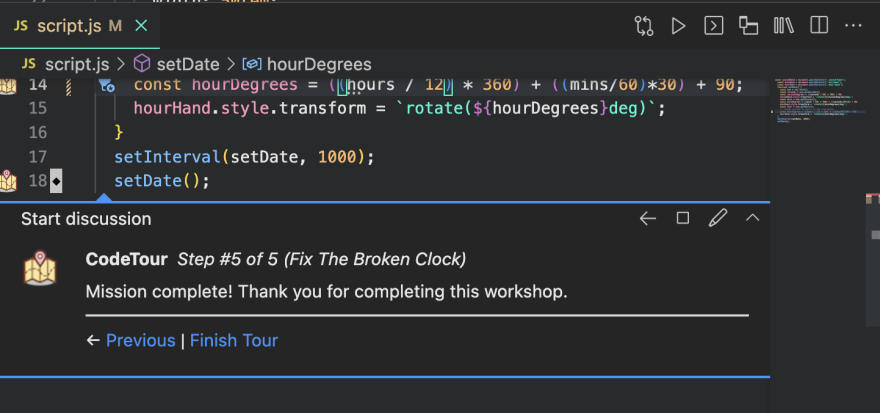Open the library books icon in toolbar

pos(783,26)
